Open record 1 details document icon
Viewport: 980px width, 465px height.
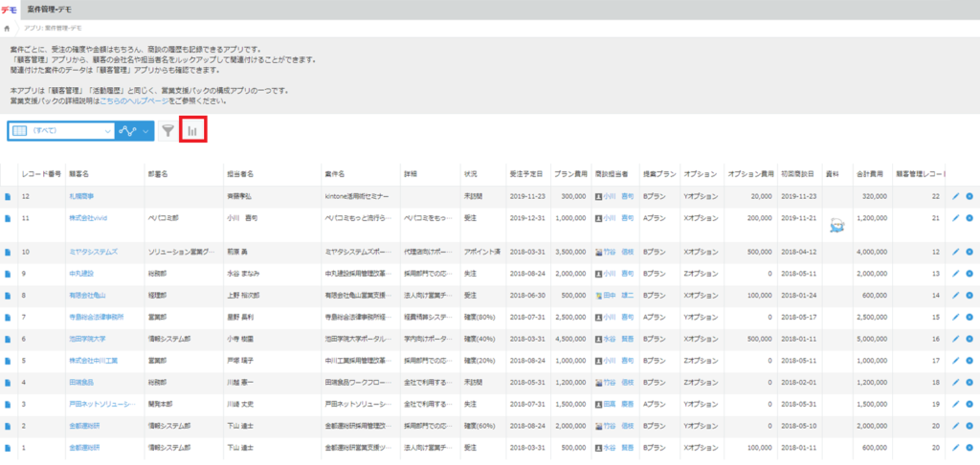(x=8, y=448)
